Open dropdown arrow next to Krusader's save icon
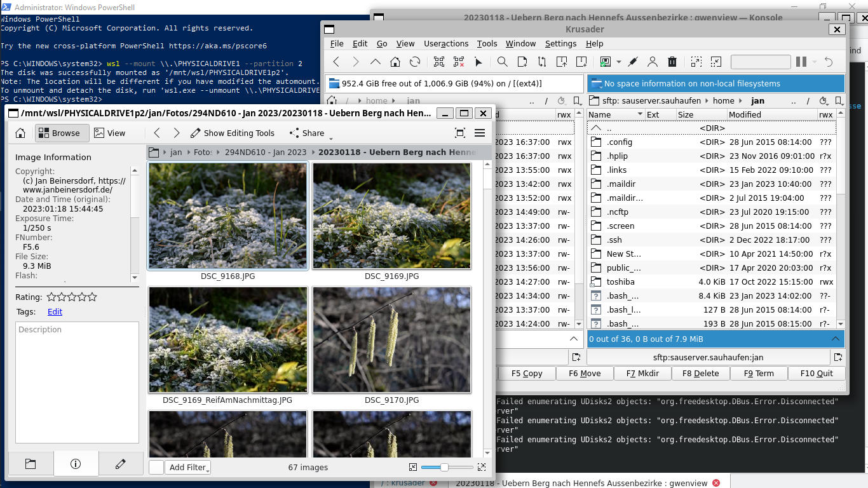Screen dimensions: 868x488 pos(618,62)
